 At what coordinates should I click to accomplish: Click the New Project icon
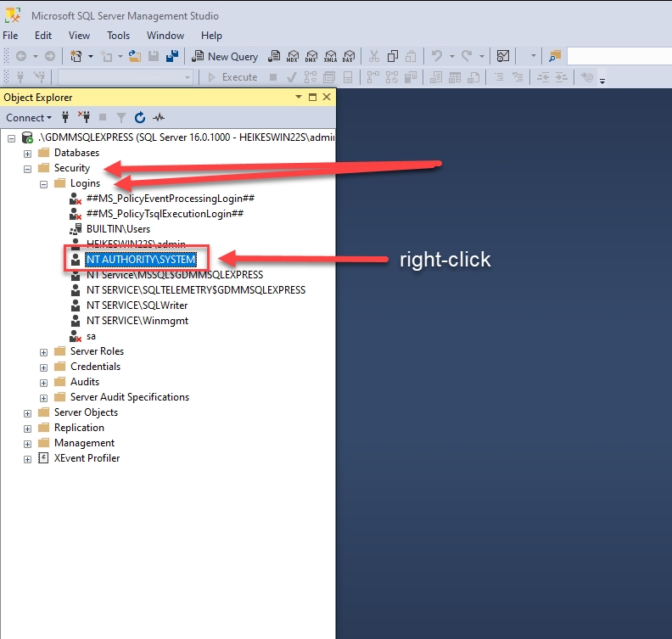point(76,56)
